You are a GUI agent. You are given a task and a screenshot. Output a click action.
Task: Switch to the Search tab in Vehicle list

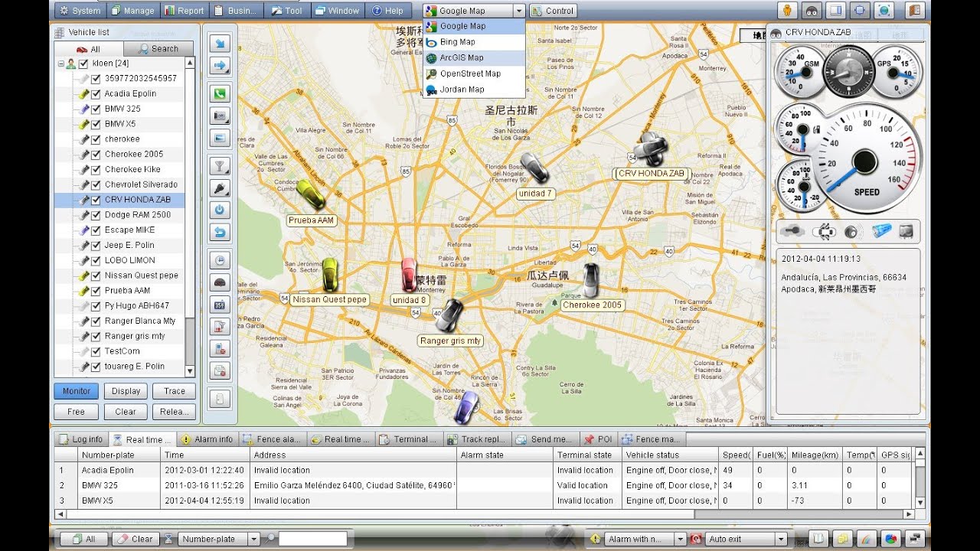pyautogui.click(x=158, y=48)
